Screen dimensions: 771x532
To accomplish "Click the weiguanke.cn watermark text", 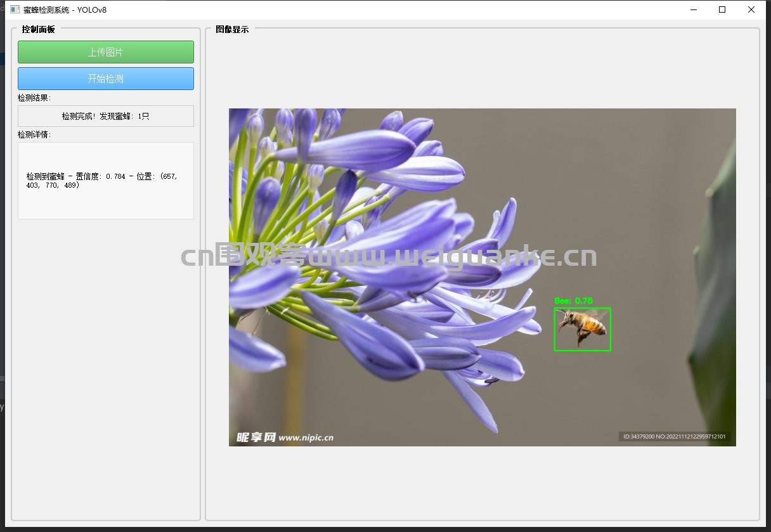I will [x=389, y=256].
